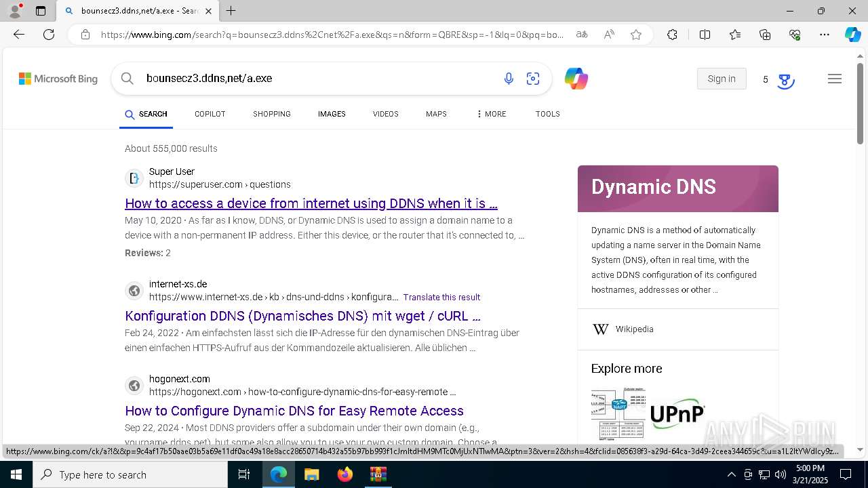Launch Firefox from the taskbar

pyautogui.click(x=345, y=474)
